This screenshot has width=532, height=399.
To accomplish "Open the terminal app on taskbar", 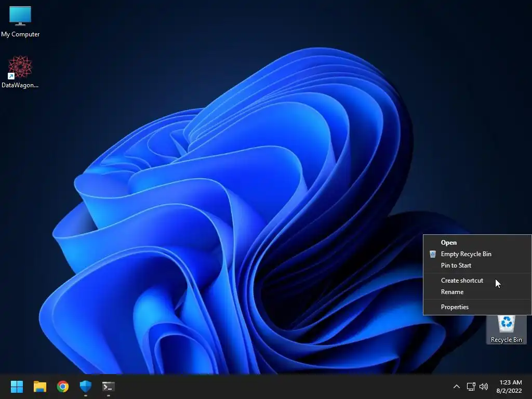I will pos(109,387).
